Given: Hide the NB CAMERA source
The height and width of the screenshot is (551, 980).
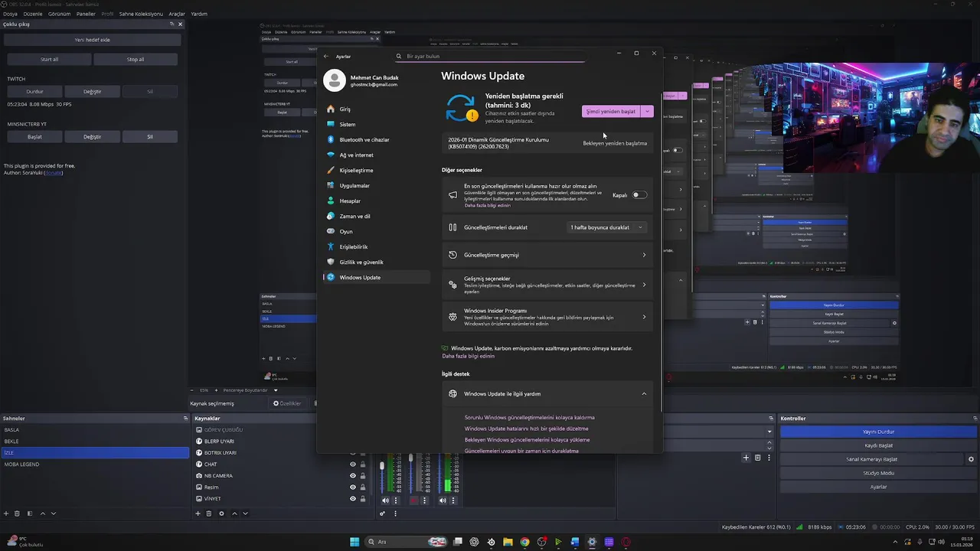Looking at the screenshot, I should tap(353, 476).
